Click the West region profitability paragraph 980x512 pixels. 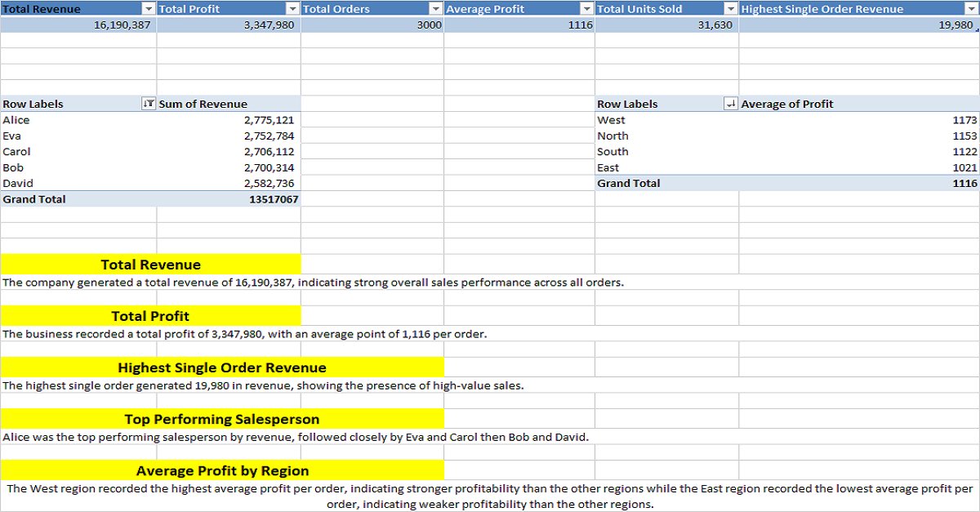tap(490, 496)
